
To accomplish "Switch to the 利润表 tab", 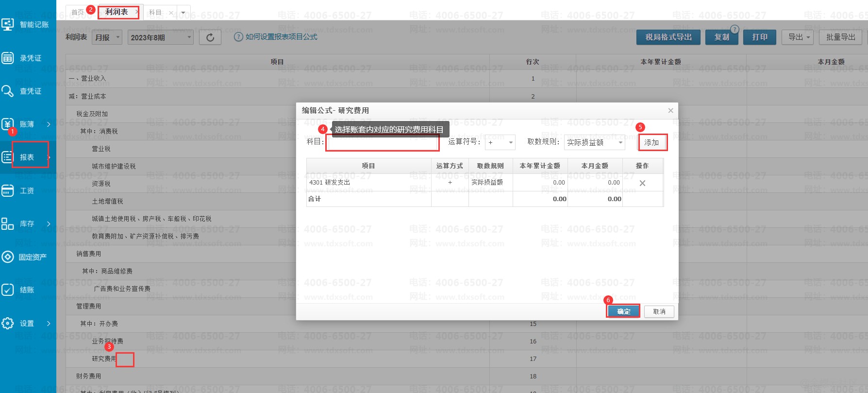I will pos(117,12).
